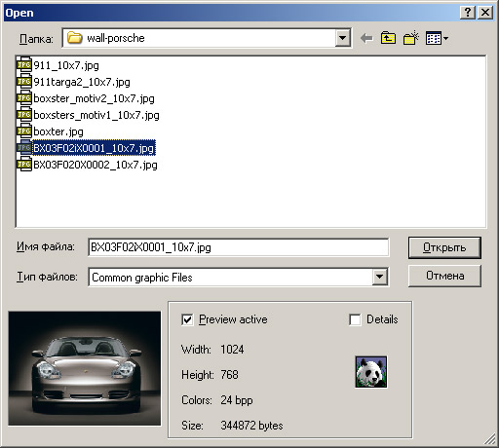
Task: Click the wall-porsche folder icon
Action: click(74, 38)
